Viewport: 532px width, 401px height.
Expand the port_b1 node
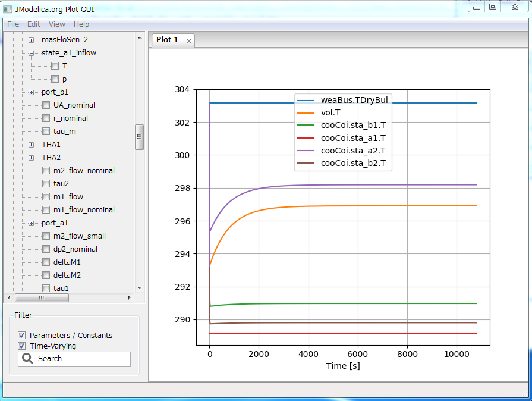[x=30, y=92]
